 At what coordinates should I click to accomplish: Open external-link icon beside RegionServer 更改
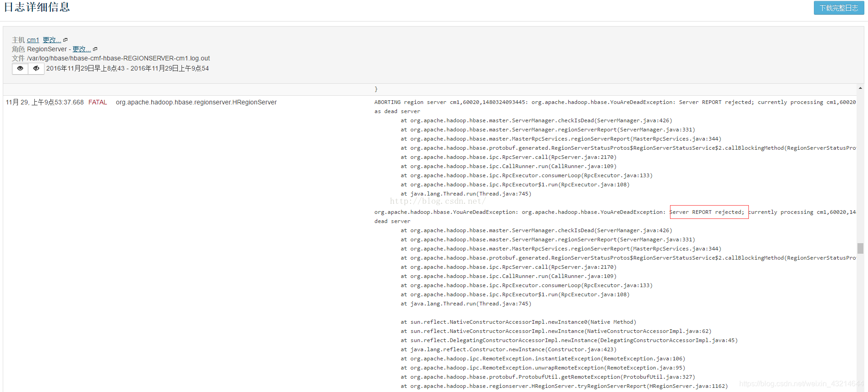[95, 49]
